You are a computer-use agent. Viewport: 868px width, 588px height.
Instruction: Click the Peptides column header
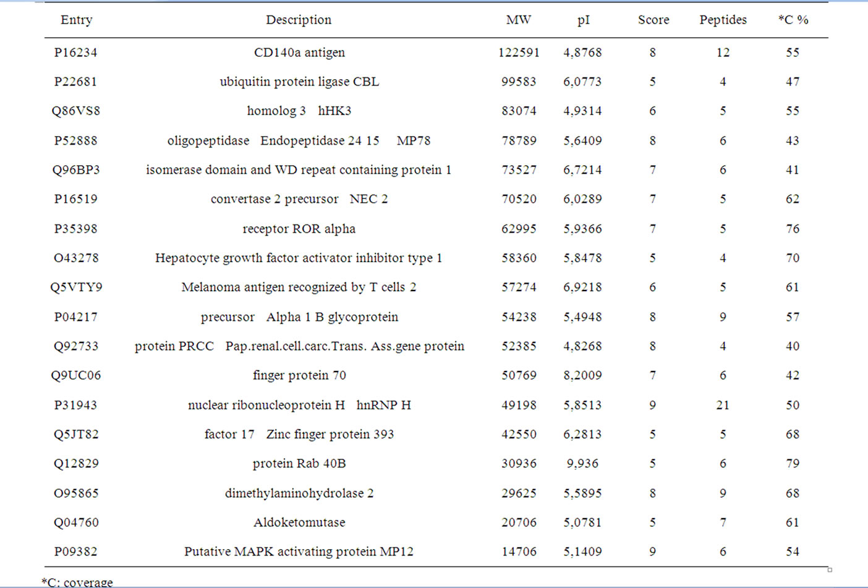pos(723,20)
